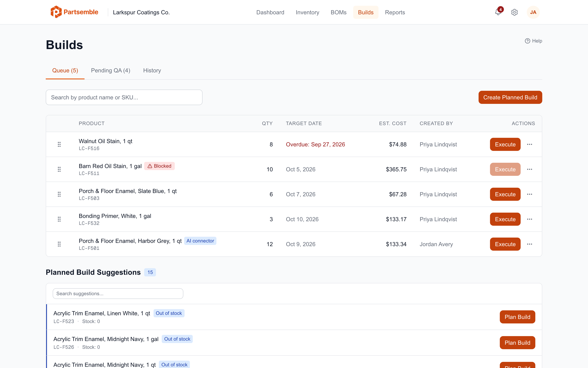Image resolution: width=588 pixels, height=368 pixels.
Task: Execute the Bonding Primer build
Action: pos(505,219)
